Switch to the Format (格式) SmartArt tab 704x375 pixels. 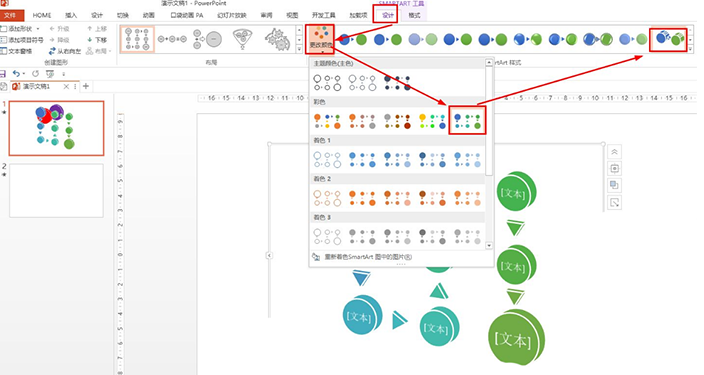click(x=414, y=15)
